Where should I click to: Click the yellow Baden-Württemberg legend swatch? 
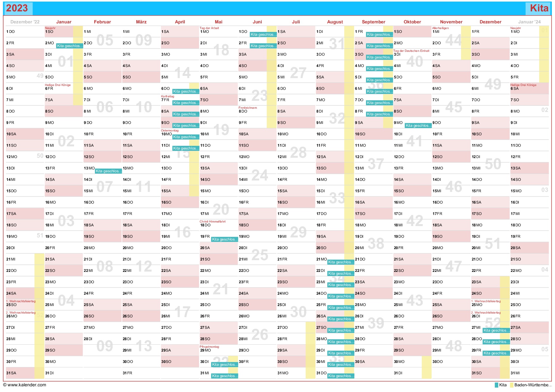(511, 385)
